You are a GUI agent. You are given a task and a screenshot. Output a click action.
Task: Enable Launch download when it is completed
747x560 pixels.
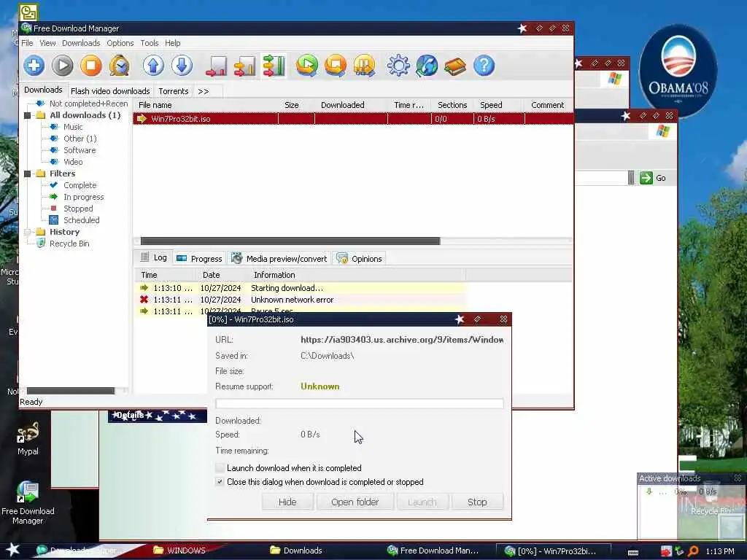[220, 468]
